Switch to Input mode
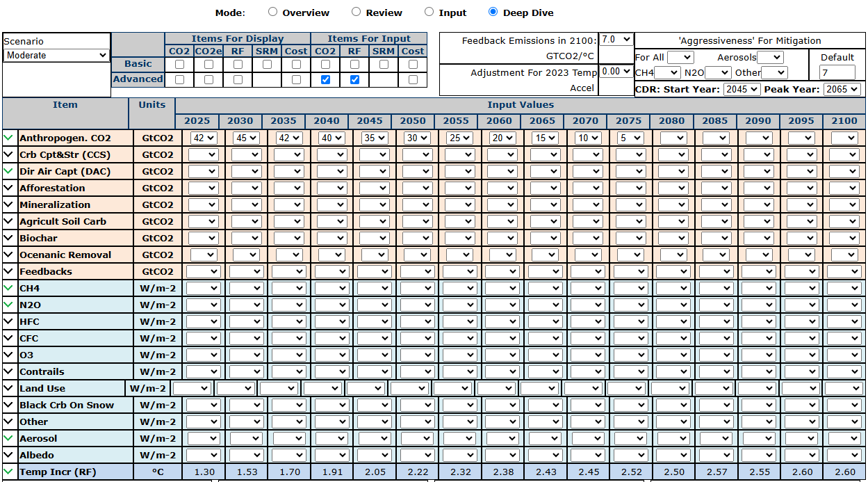This screenshot has width=868, height=482. [x=429, y=12]
